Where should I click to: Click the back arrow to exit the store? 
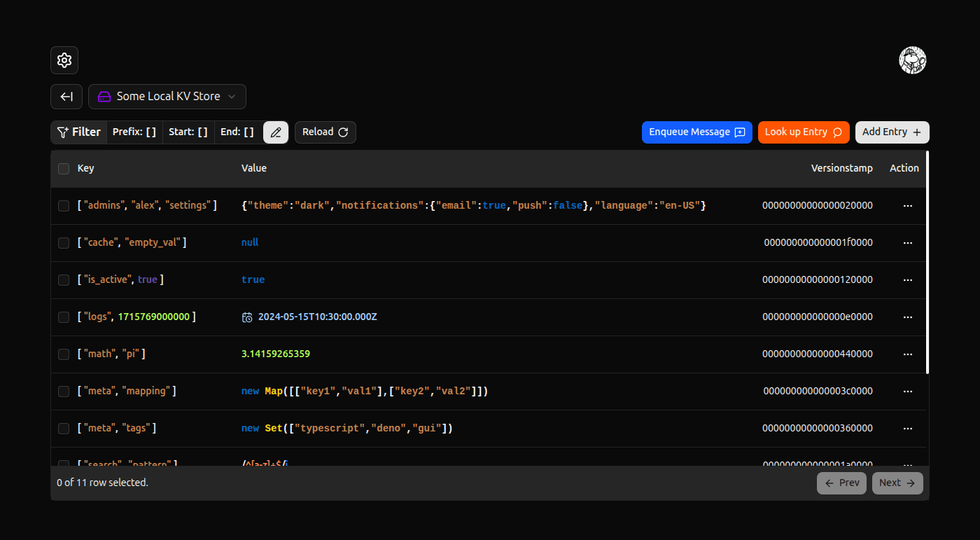coord(66,96)
